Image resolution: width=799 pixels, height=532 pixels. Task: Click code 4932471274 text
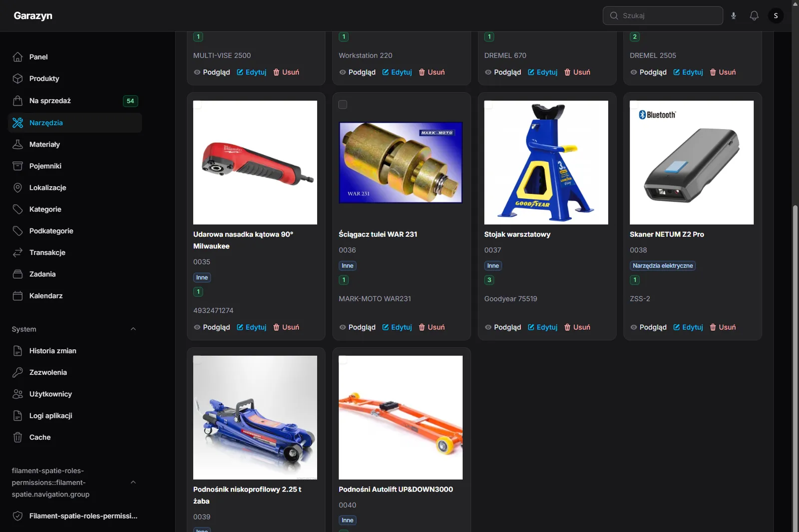213,310
